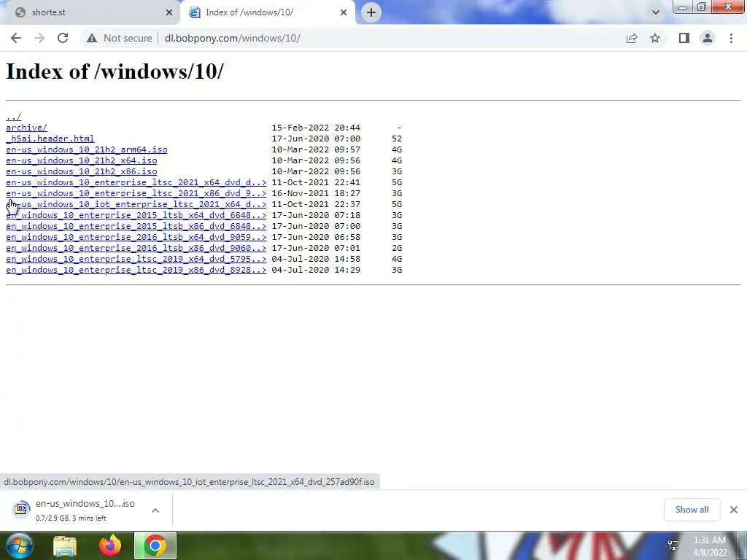Open the Chrome profile avatar
This screenshot has width=747, height=560.
click(708, 38)
